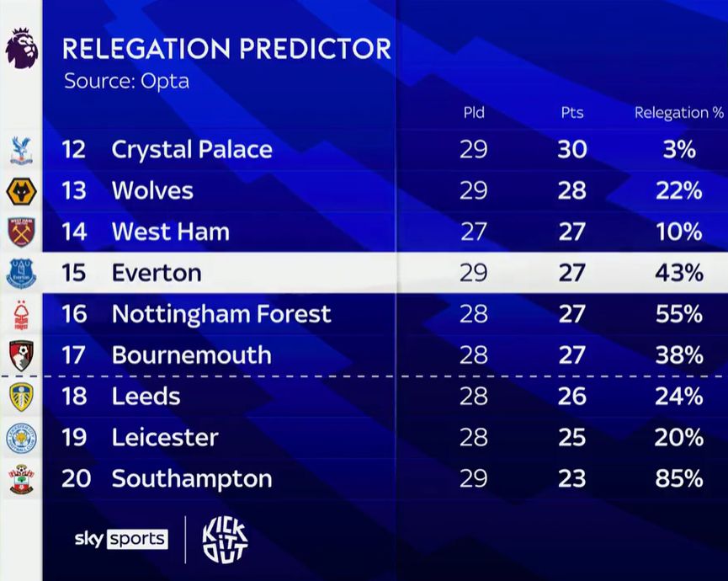Click the Leicester City fox badge
The width and height of the screenshot is (728, 581).
21,437
